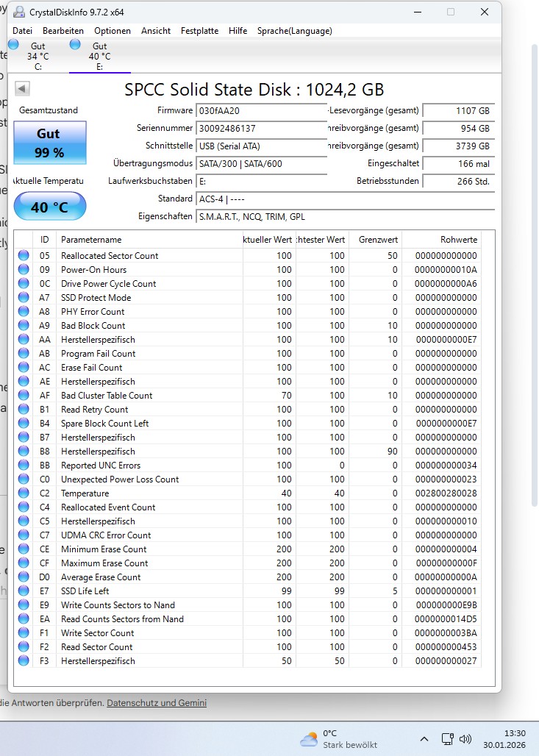The height and width of the screenshot is (756, 539).
Task: Open the Sprache(Language) menu
Action: 294,31
